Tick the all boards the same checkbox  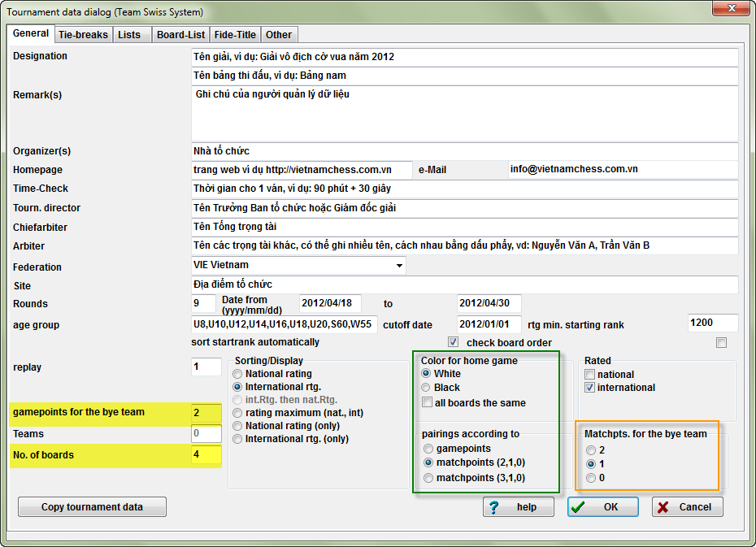point(427,402)
